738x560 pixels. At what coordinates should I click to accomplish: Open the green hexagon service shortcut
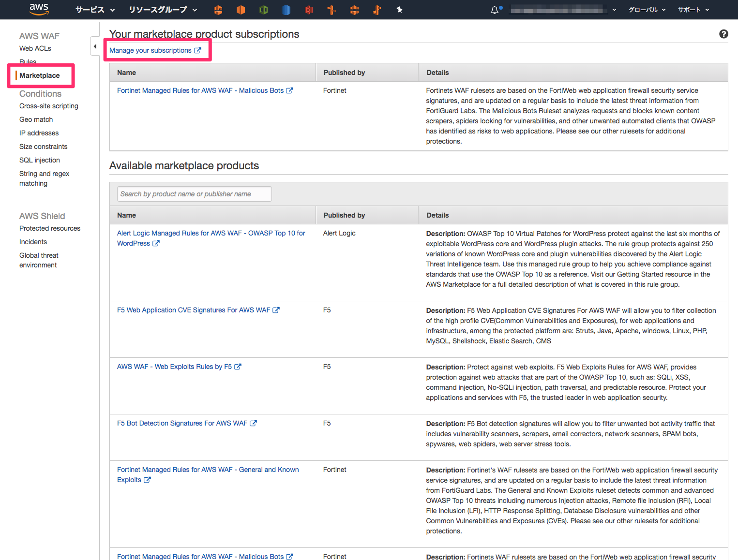[263, 10]
